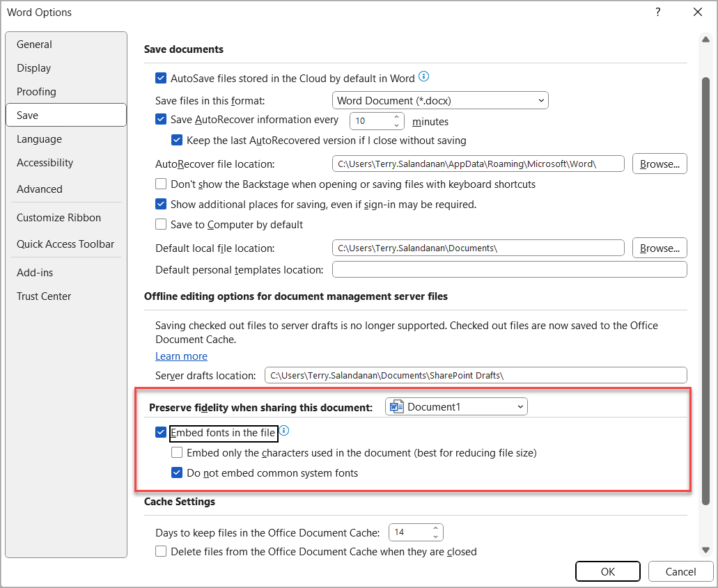Click the vertical scrollbar thumb
Screen dimensions: 718x588
click(x=705, y=292)
